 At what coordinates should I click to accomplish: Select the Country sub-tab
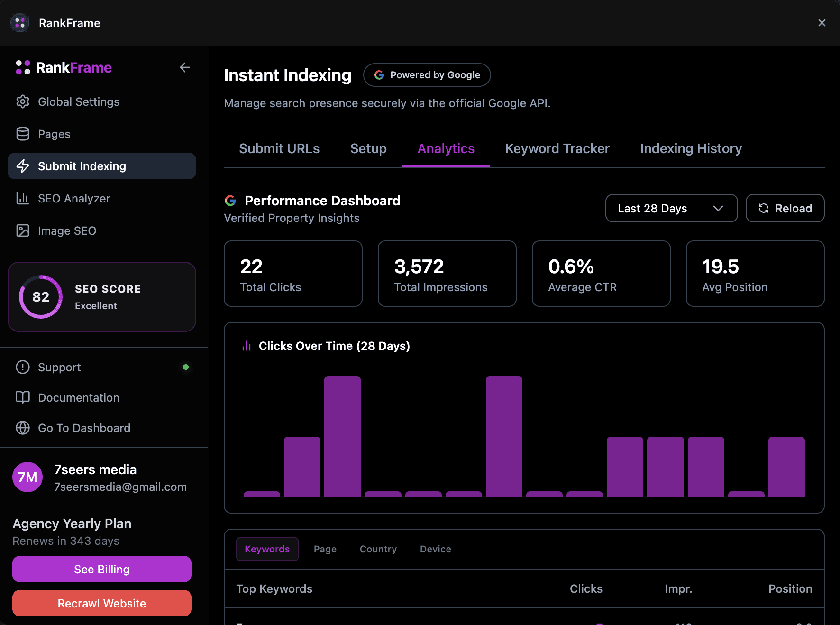[x=378, y=549]
